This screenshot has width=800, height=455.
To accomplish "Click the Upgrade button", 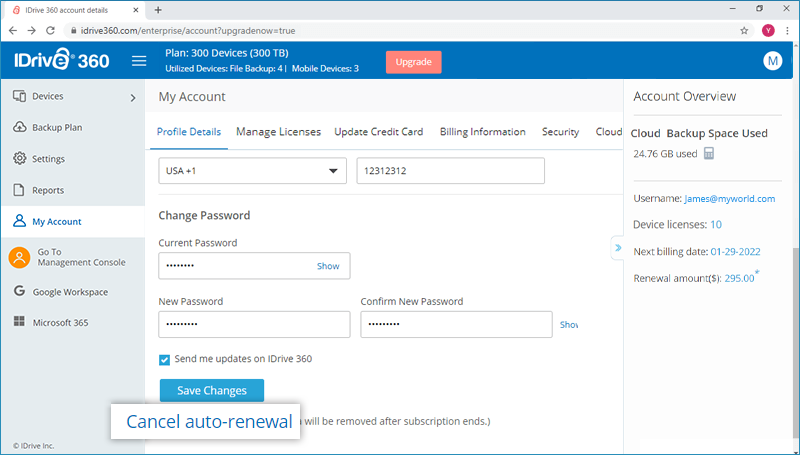I will pyautogui.click(x=413, y=62).
